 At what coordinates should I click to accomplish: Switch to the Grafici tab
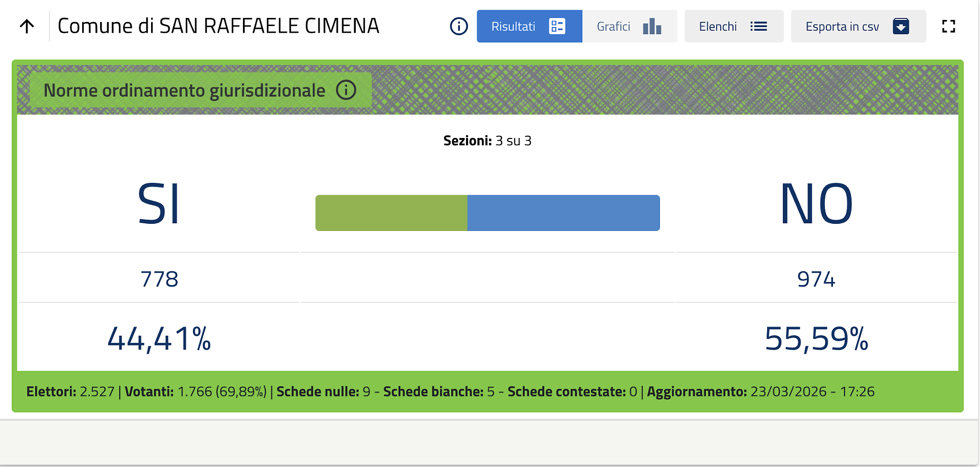[614, 27]
